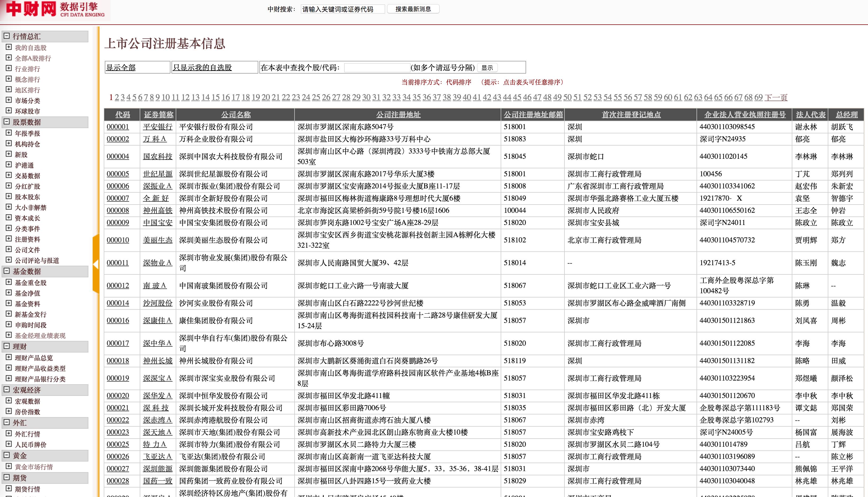Image resolution: width=868 pixels, height=497 pixels.
Task: Go to the 下一页 pagination link
Action: click(776, 98)
